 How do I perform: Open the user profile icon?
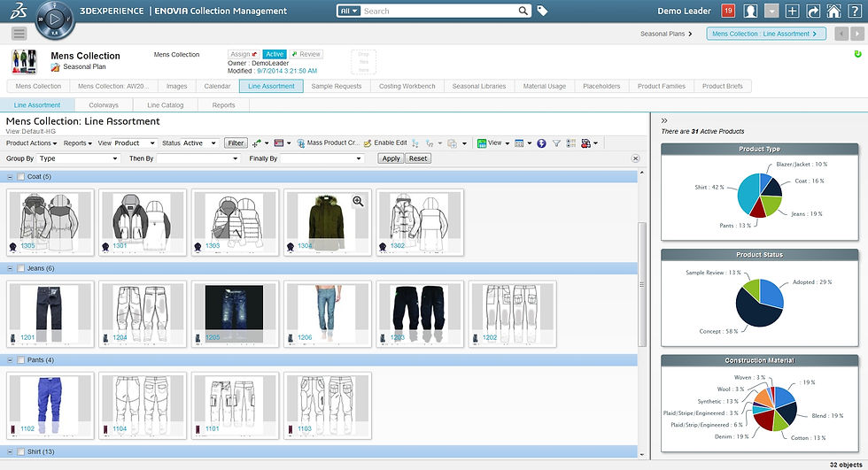(x=750, y=11)
